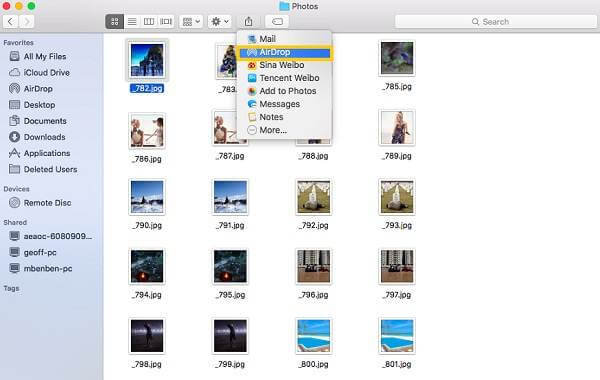This screenshot has width=600, height=380.
Task: Switch to Cover Flow view
Action: pyautogui.click(x=166, y=21)
